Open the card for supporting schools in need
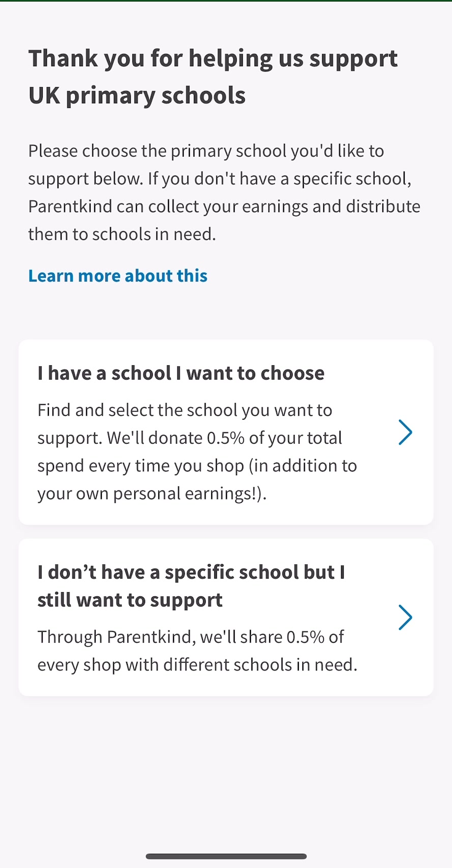The height and width of the screenshot is (868, 452). 226,617
